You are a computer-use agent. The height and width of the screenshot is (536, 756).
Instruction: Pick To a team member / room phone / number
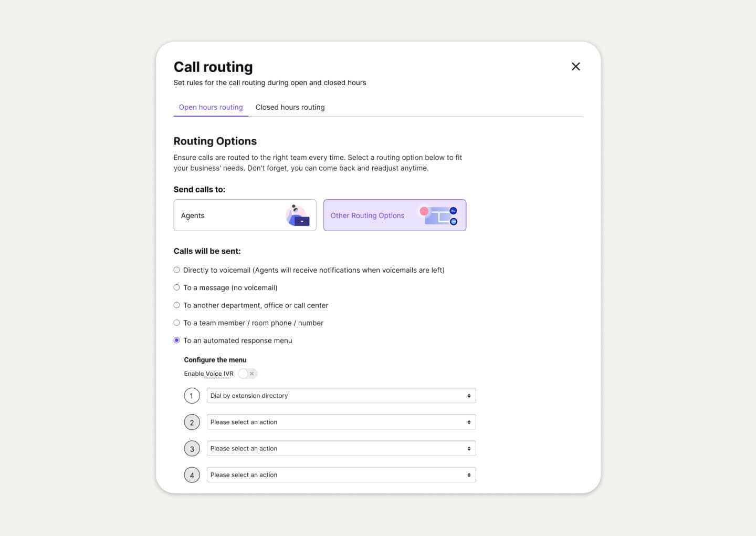tap(176, 323)
